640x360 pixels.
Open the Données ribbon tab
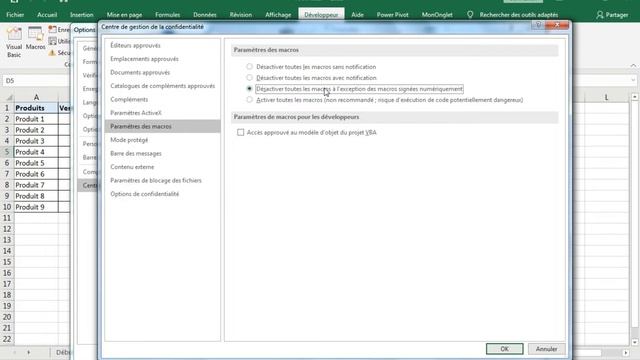tap(204, 15)
